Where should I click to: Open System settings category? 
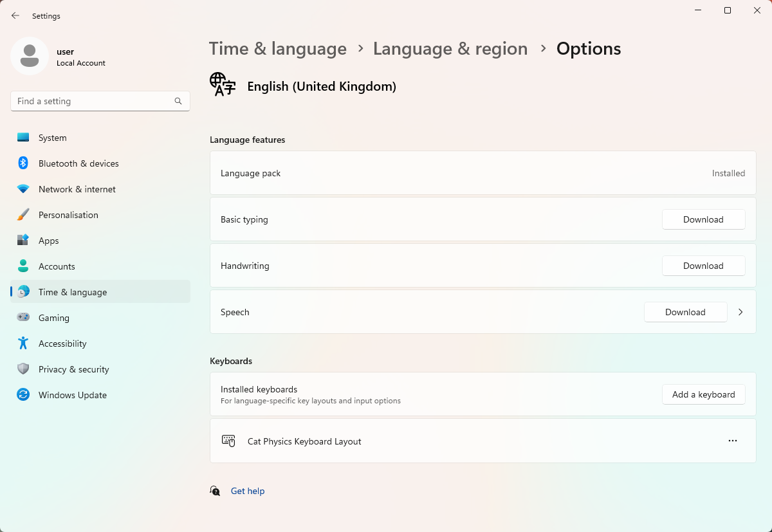(100, 138)
